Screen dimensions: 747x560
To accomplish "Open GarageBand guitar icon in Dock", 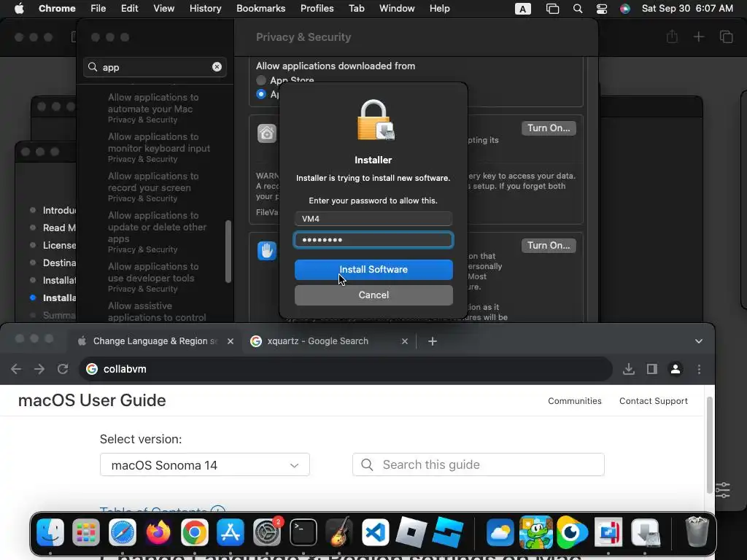I will pos(339,532).
